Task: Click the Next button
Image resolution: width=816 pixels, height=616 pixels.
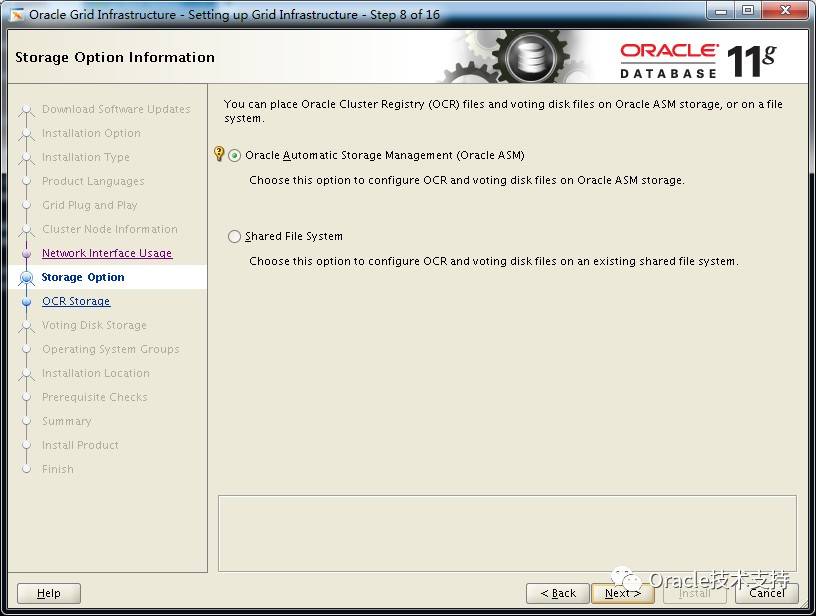Action: [x=622, y=593]
